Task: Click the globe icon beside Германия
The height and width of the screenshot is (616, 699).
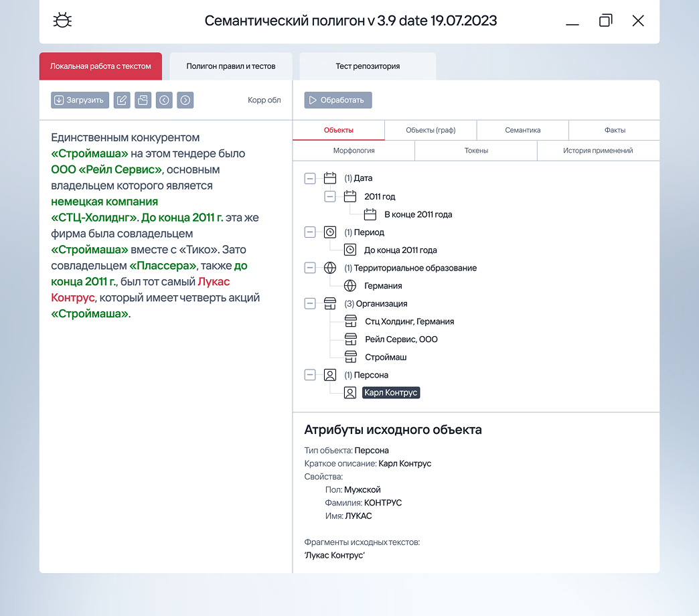Action: click(x=349, y=286)
